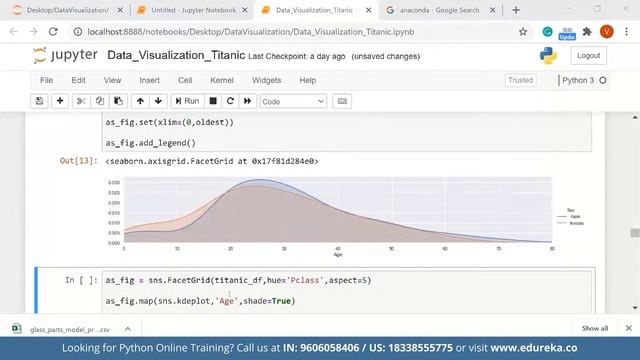The image size is (640, 360).
Task: Open the Edit menu
Action: click(x=78, y=80)
